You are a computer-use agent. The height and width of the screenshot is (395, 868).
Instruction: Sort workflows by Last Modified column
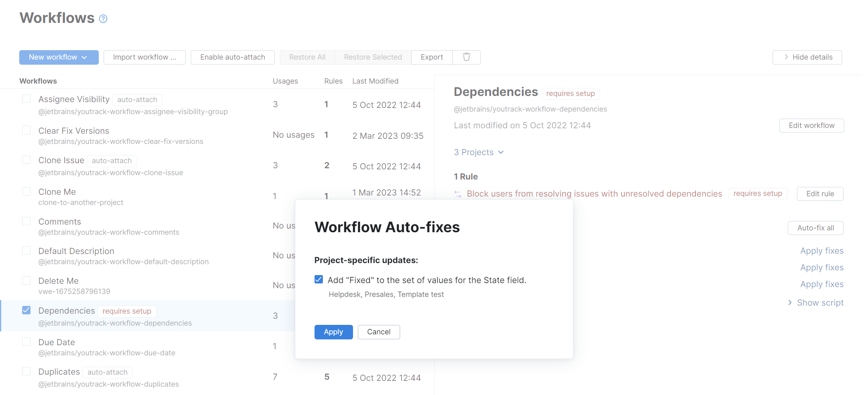(x=375, y=81)
